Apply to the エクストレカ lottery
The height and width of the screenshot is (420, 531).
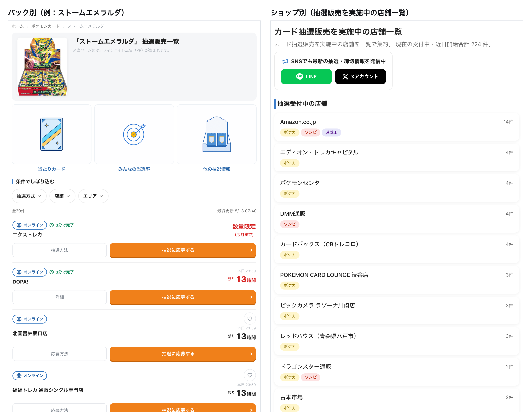pos(183,250)
